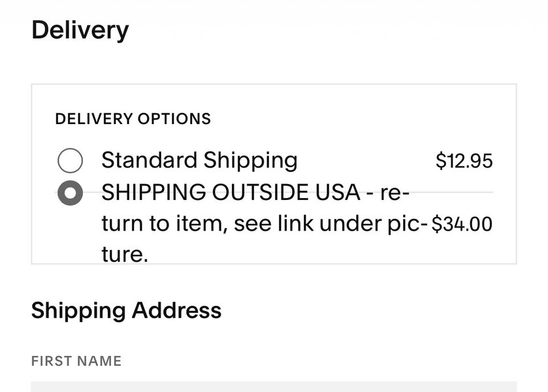Click the Delivery page heading
This screenshot has width=548, height=392.
click(x=80, y=30)
